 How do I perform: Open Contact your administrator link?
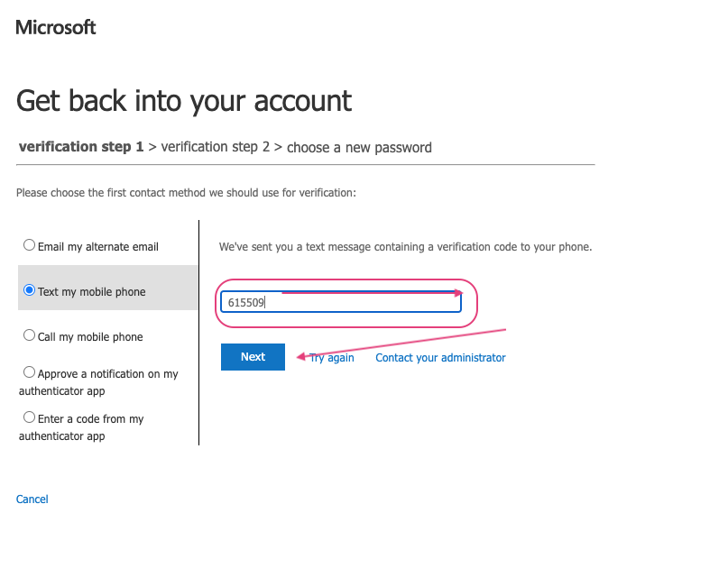[x=440, y=358]
